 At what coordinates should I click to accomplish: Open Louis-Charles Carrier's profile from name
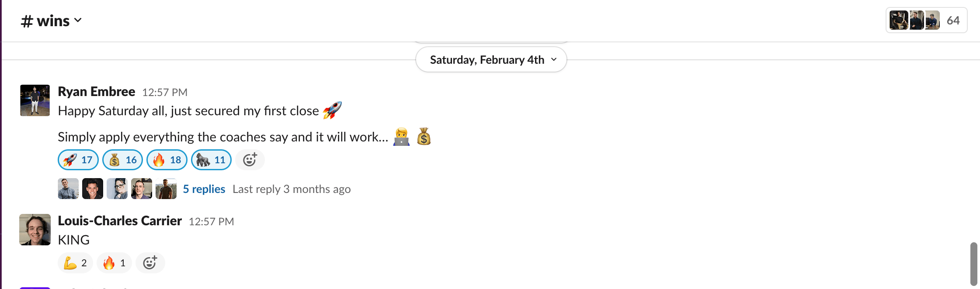(120, 221)
